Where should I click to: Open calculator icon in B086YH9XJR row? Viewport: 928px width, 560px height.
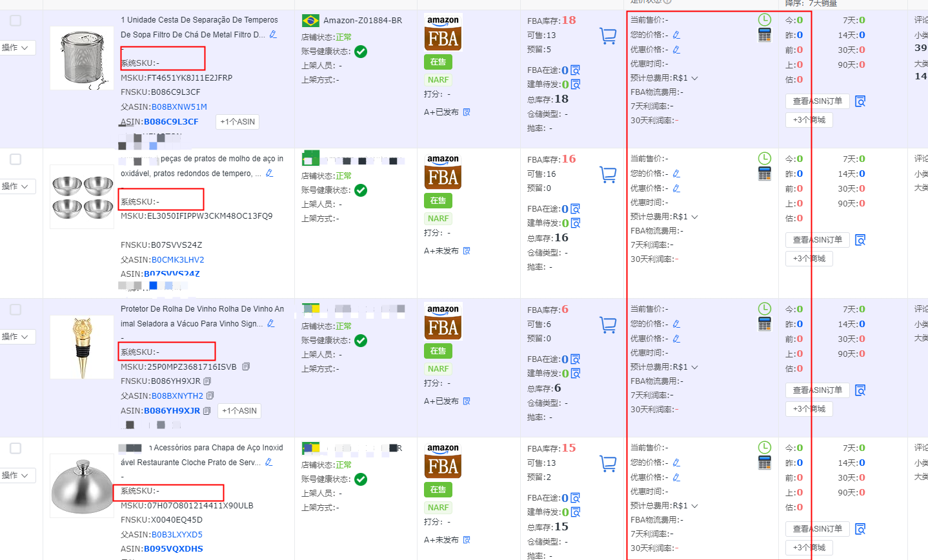coord(765,325)
